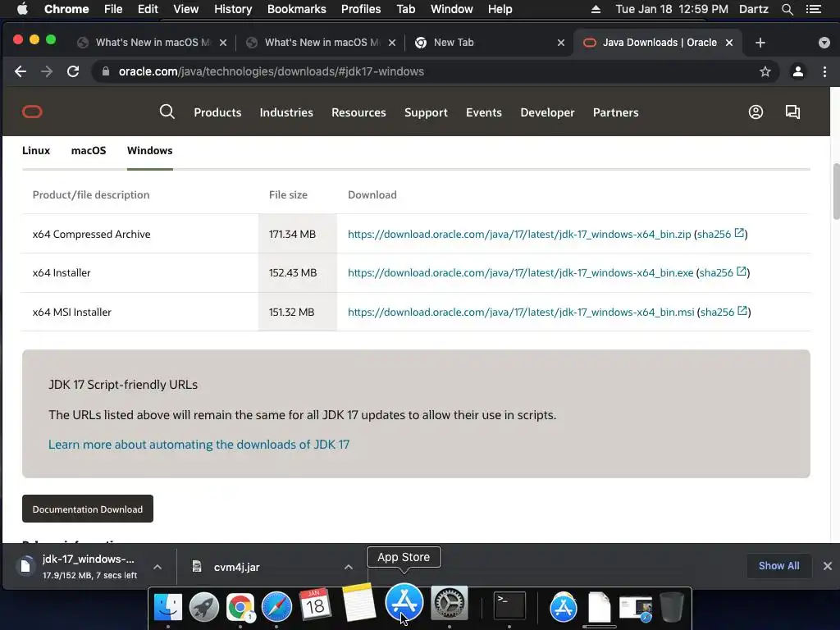Open Chrome profile avatar button
Screen dimensions: 840x630
797,71
